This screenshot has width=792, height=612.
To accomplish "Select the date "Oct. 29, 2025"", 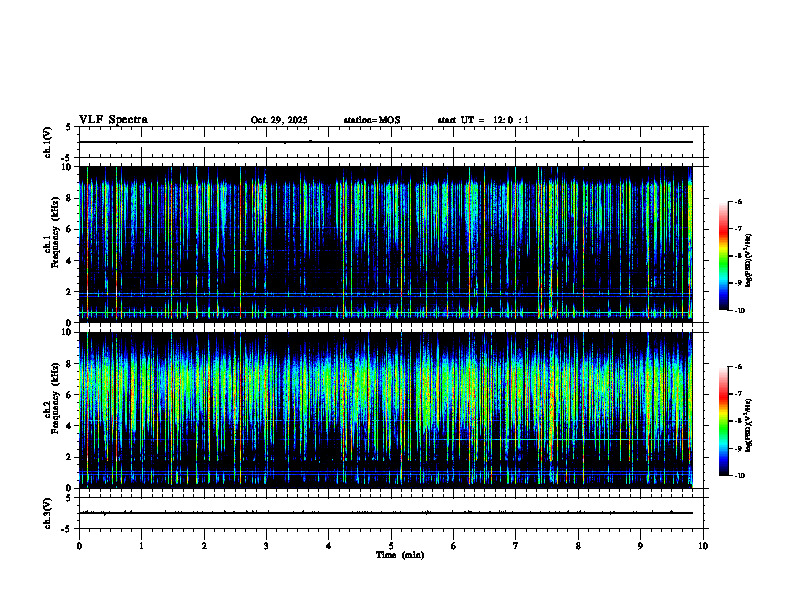I will coord(279,120).
